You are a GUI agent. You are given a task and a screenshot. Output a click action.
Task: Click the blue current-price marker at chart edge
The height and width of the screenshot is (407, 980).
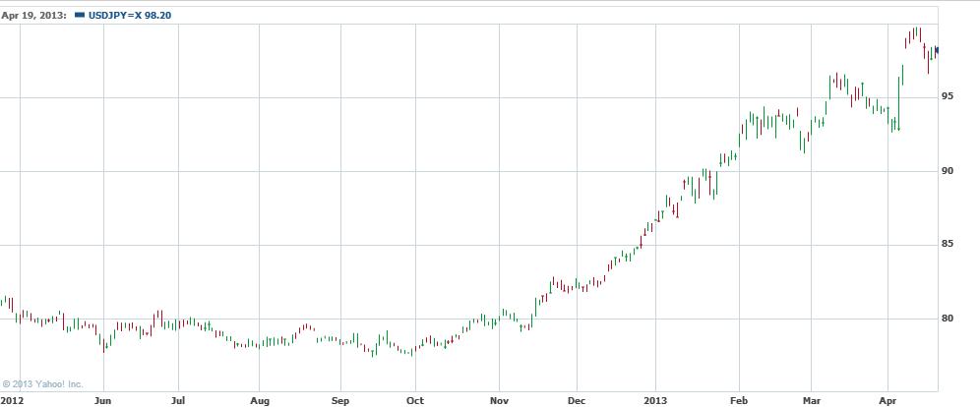click(937, 50)
